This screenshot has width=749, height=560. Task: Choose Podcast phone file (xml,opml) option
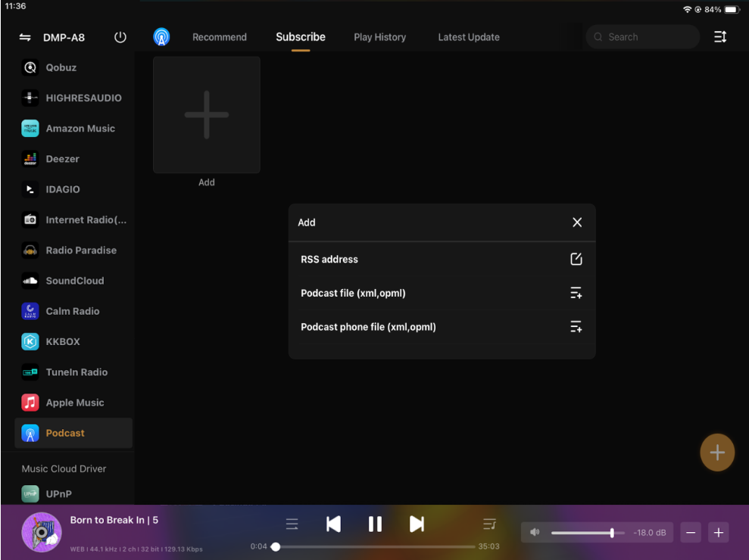pos(442,327)
